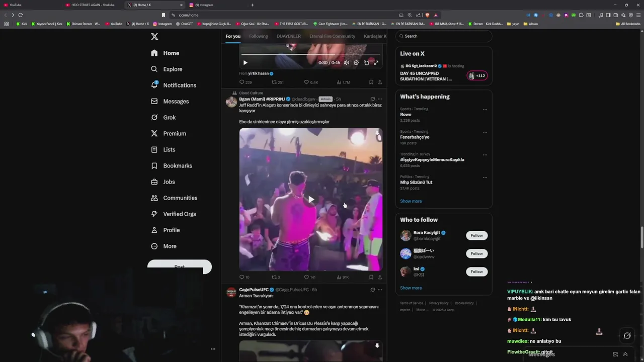Viewport: 644px width, 362px height.
Task: Open the All Bookmarks folder
Action: (x=628, y=24)
